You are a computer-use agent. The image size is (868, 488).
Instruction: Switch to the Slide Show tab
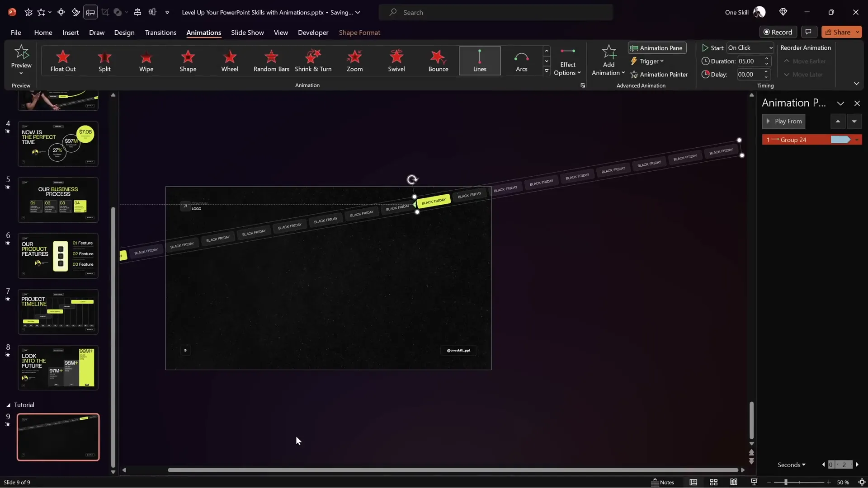247,33
